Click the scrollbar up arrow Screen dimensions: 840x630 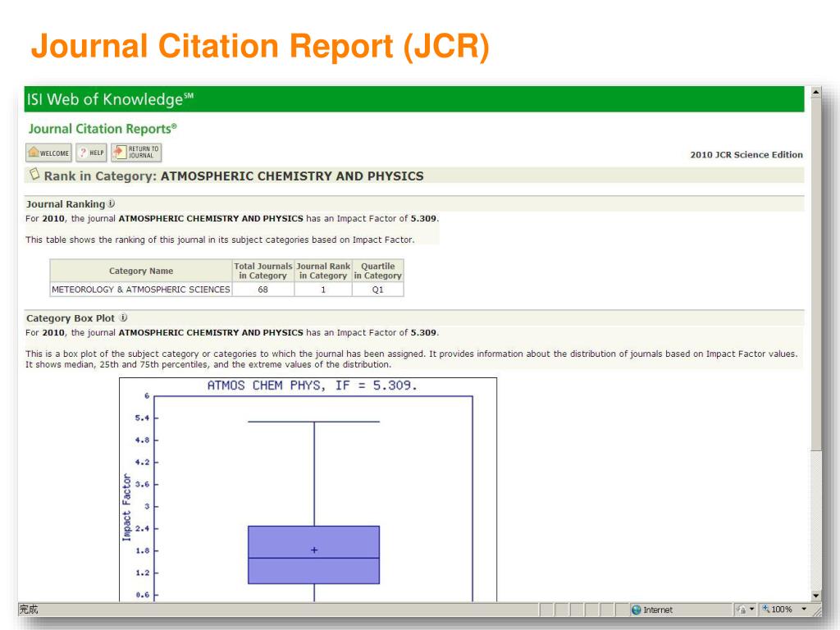point(816,92)
